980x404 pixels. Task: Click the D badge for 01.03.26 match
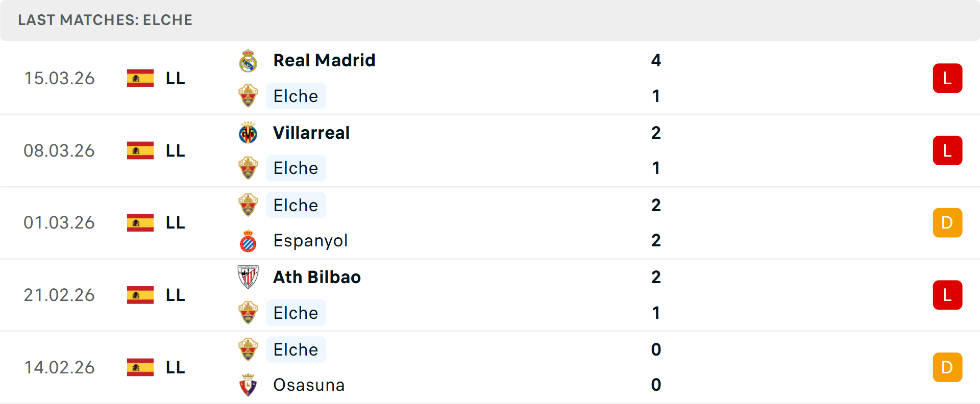point(947,223)
